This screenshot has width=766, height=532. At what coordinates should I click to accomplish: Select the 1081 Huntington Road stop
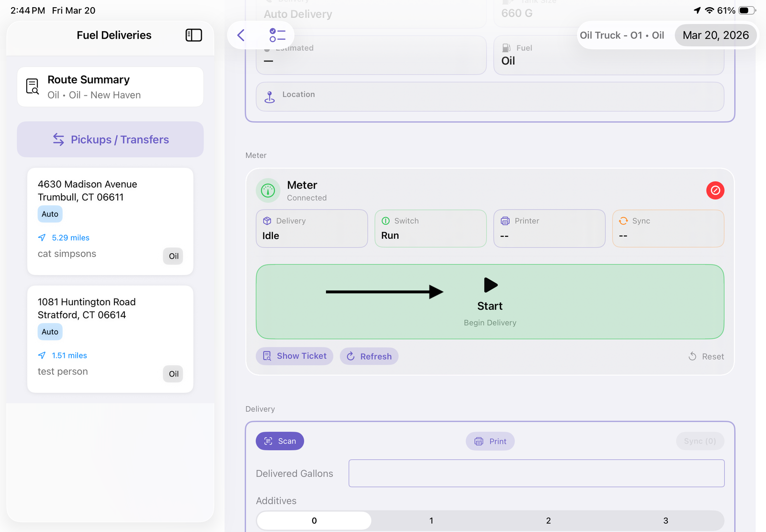pos(110,339)
